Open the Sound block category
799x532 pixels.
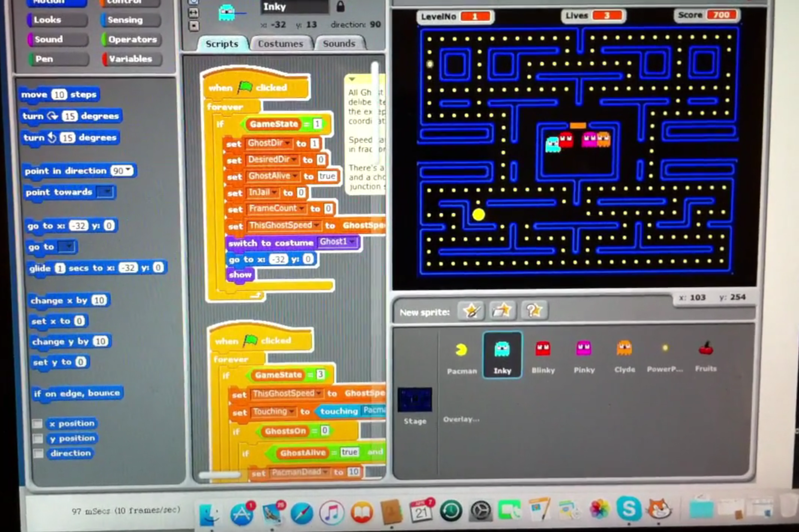click(x=59, y=39)
